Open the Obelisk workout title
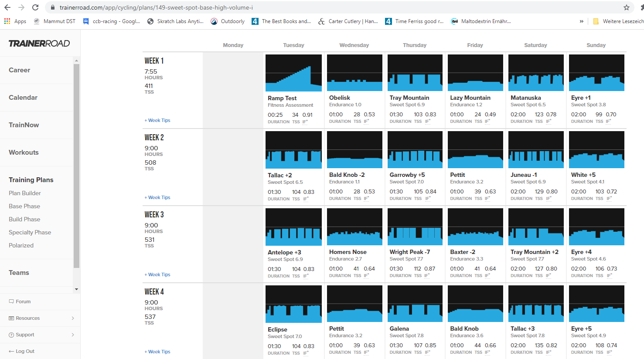Image resolution: width=644 pixels, height=359 pixels. 340,98
